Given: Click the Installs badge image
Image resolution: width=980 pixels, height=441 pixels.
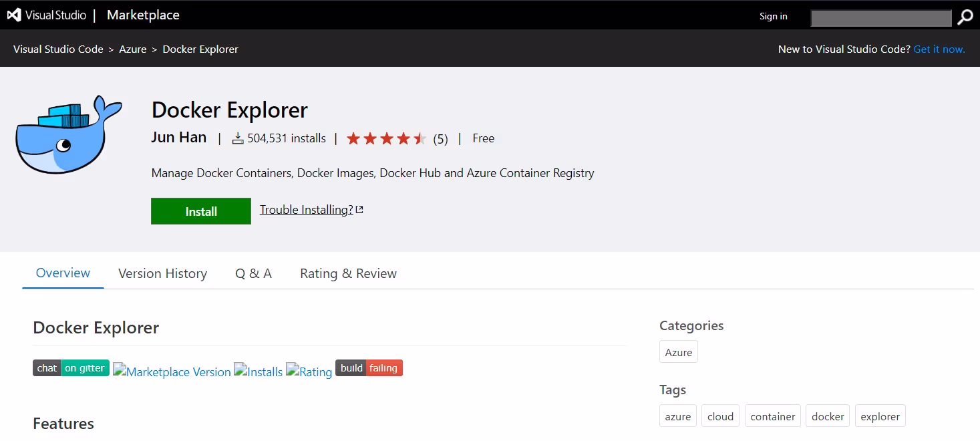Looking at the screenshot, I should [x=259, y=371].
